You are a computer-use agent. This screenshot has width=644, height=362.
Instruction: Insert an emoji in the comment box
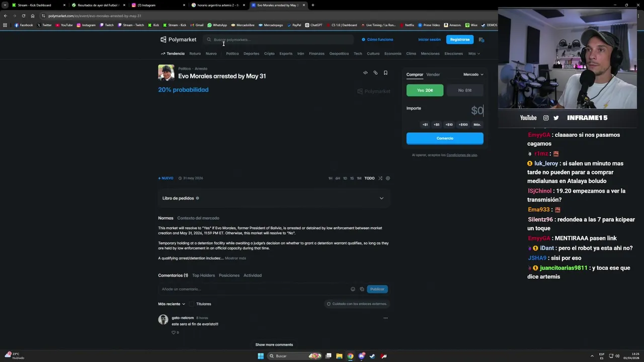tap(353, 289)
